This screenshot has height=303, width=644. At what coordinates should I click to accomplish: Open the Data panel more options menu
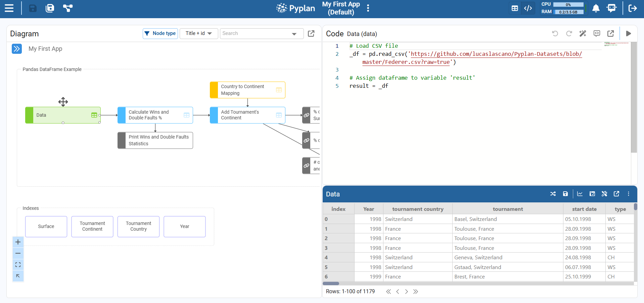629,194
